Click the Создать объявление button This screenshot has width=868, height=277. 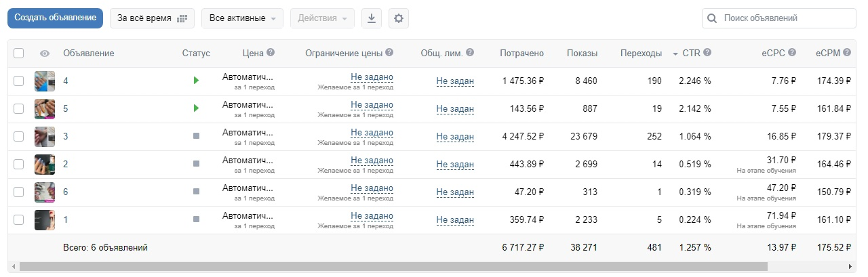pyautogui.click(x=55, y=18)
